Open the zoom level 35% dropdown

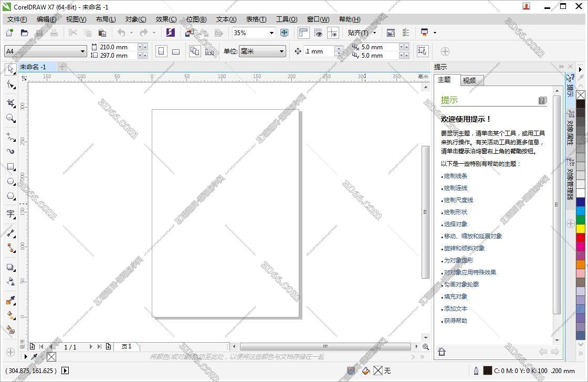pyautogui.click(x=271, y=33)
